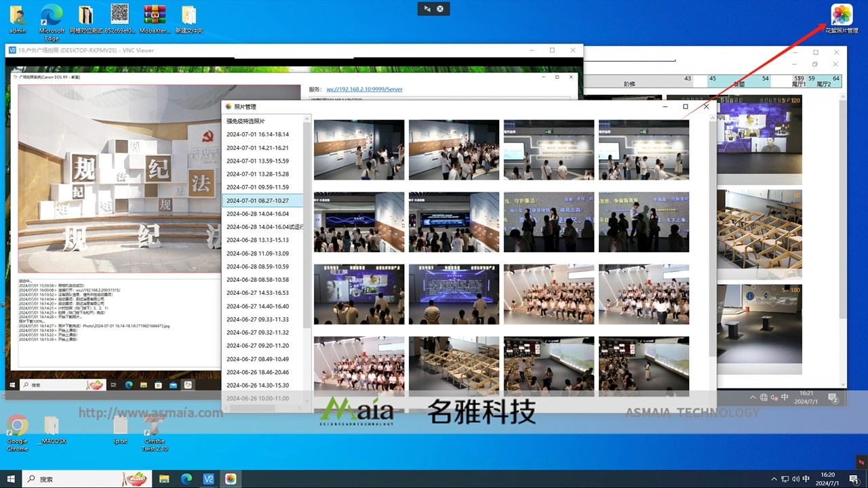Open the 新建文件夹 desktop folder
This screenshot has height=488, width=868.
(189, 19)
